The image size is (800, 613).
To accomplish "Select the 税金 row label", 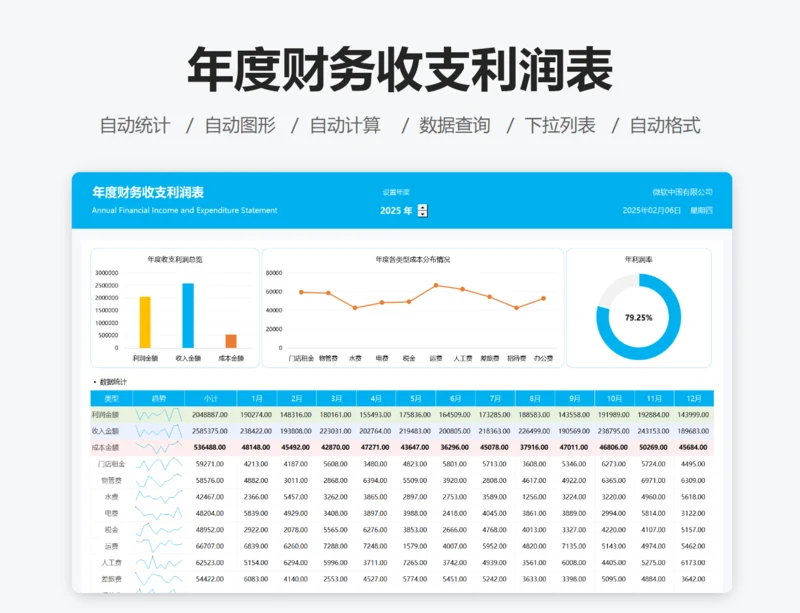I will (x=111, y=530).
